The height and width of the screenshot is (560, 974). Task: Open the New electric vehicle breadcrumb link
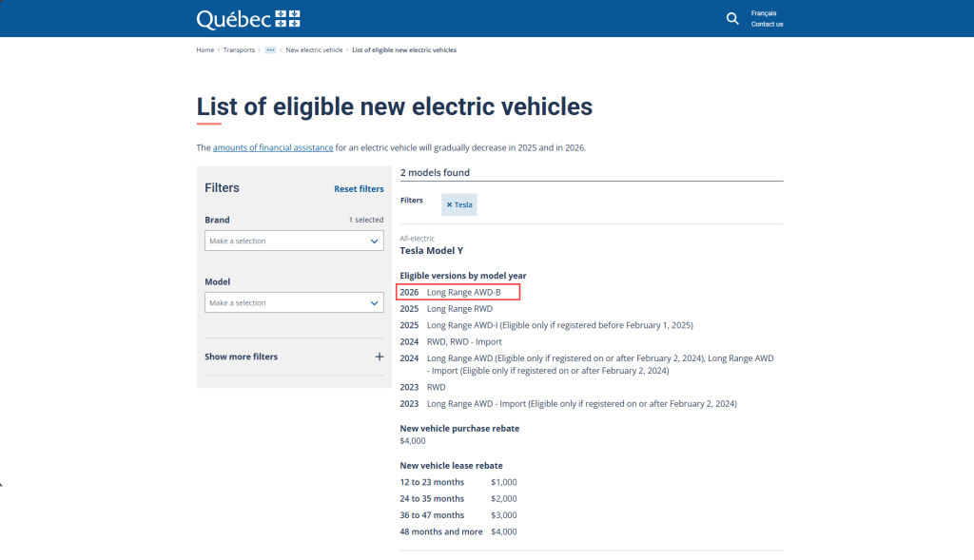(314, 50)
